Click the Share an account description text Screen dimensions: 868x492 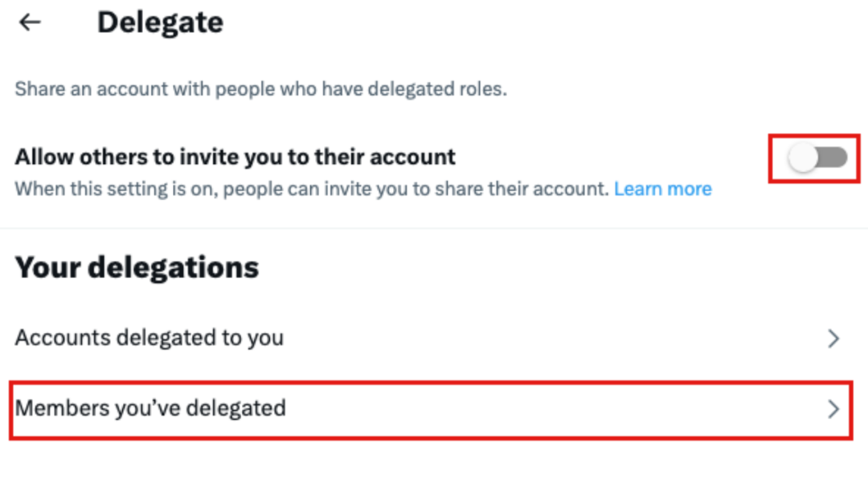tap(260, 88)
